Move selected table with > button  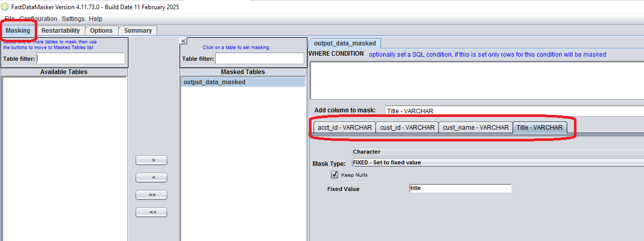point(151,160)
